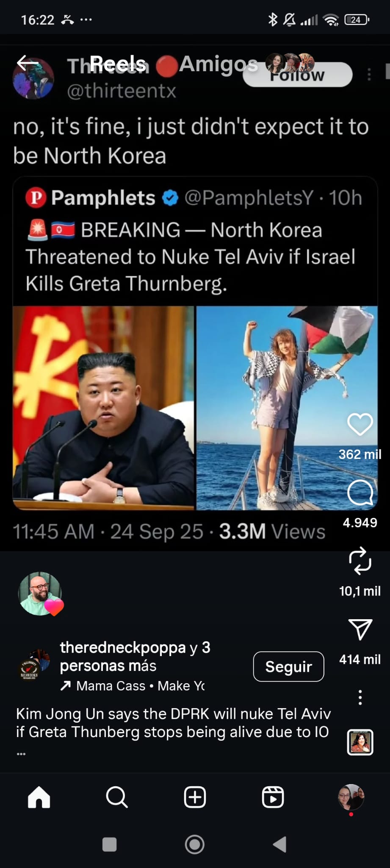The width and height of the screenshot is (390, 868).
Task: Tap the heart like icon
Action: 360,424
